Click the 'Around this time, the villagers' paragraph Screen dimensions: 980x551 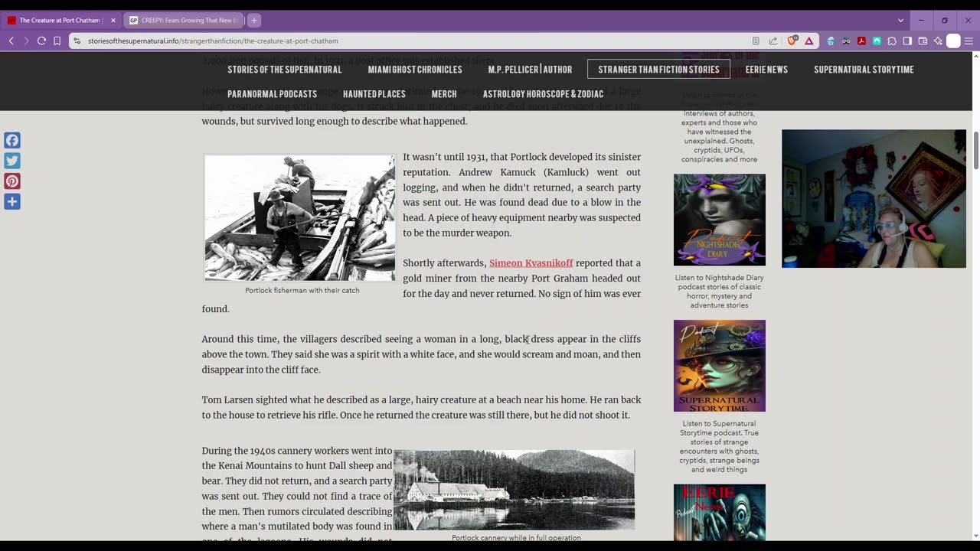pos(421,354)
